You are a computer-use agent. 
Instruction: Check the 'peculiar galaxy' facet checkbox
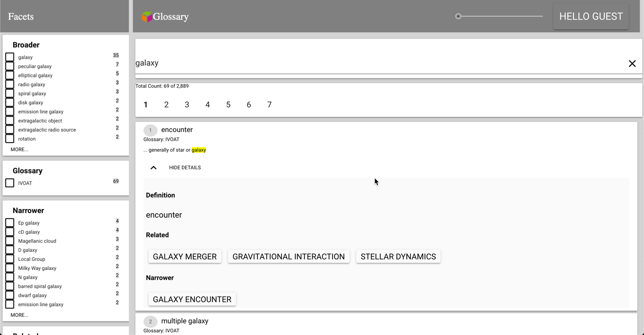click(x=10, y=66)
